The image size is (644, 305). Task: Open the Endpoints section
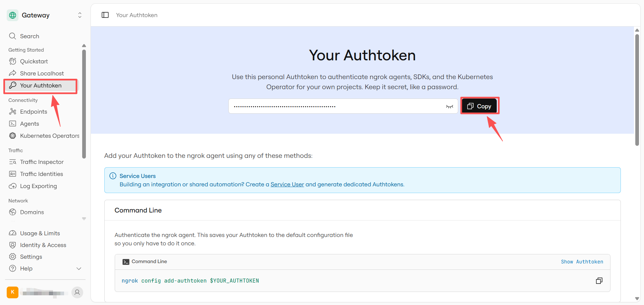click(34, 112)
